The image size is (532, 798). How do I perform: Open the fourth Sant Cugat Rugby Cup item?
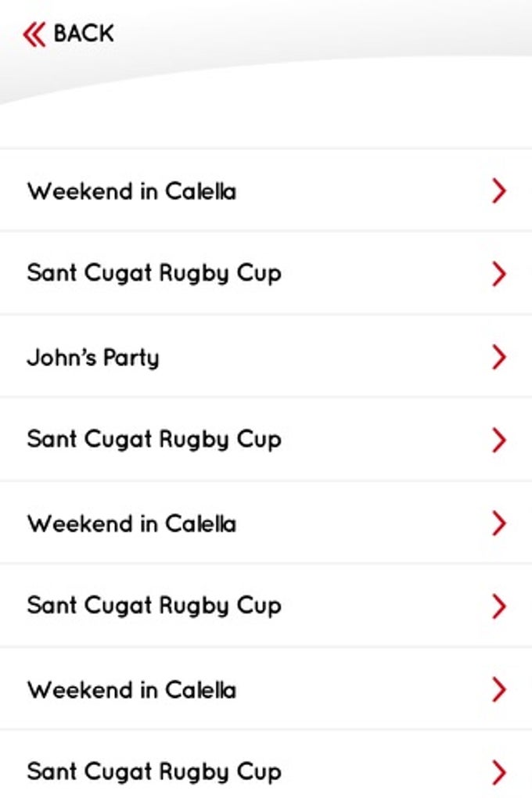(x=154, y=772)
